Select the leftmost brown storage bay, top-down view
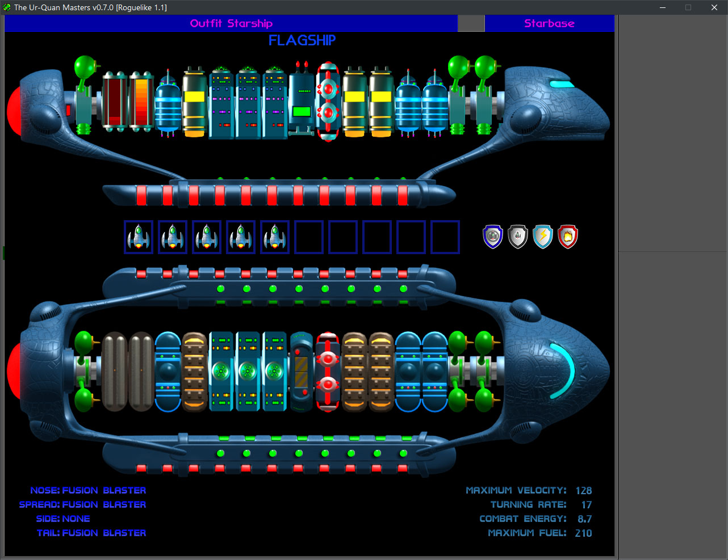 point(194,372)
